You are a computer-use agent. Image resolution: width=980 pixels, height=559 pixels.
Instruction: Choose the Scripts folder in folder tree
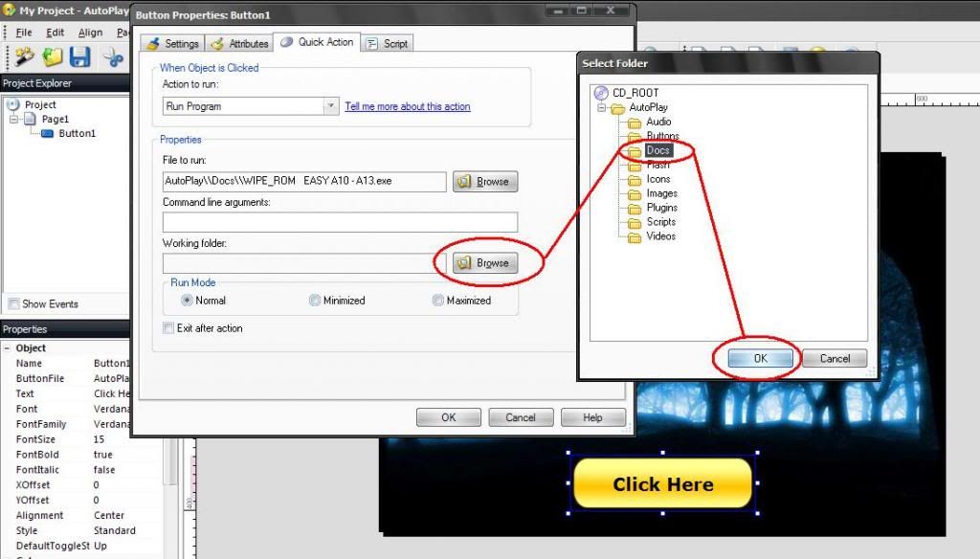coord(660,222)
